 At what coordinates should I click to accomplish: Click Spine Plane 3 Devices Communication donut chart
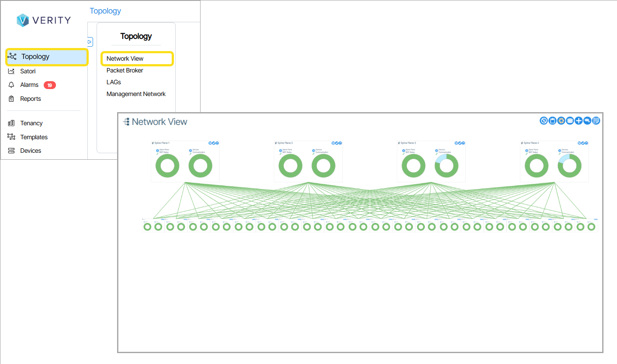click(x=446, y=166)
